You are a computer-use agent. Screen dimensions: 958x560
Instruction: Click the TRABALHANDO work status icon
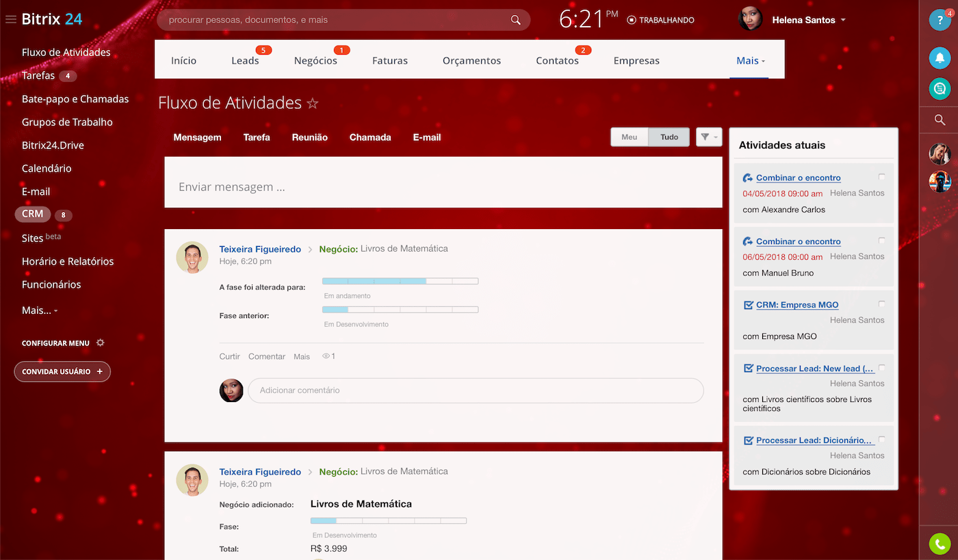(x=632, y=20)
